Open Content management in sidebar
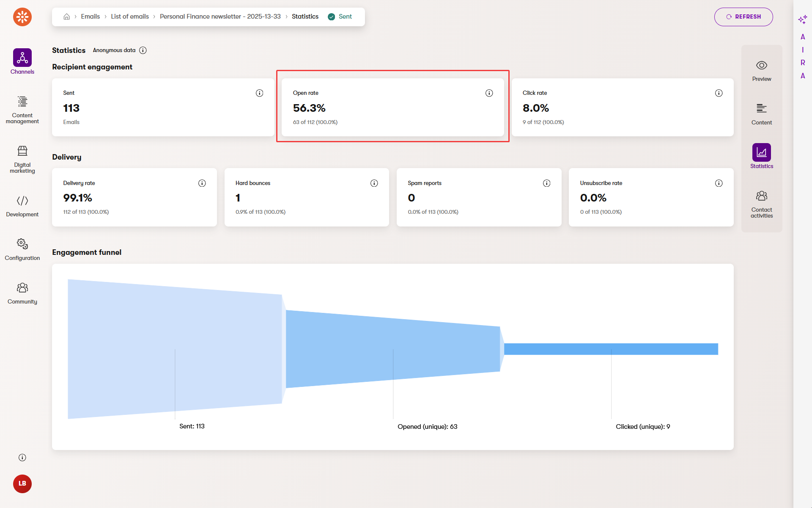The image size is (812, 508). [22, 110]
